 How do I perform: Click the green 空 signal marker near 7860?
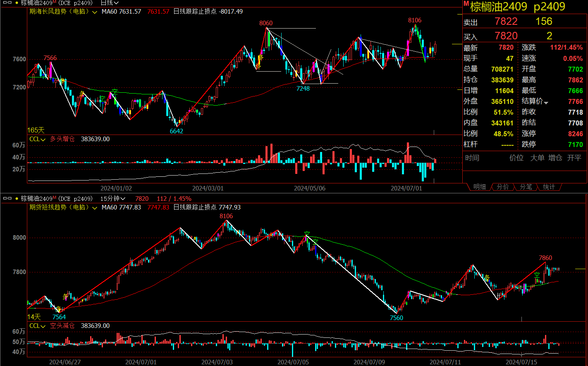(537, 275)
